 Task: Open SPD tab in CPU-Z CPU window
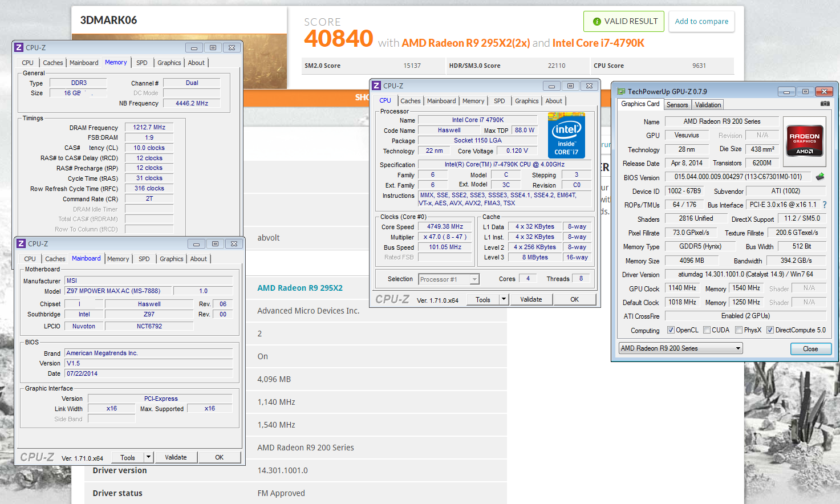pos(500,101)
